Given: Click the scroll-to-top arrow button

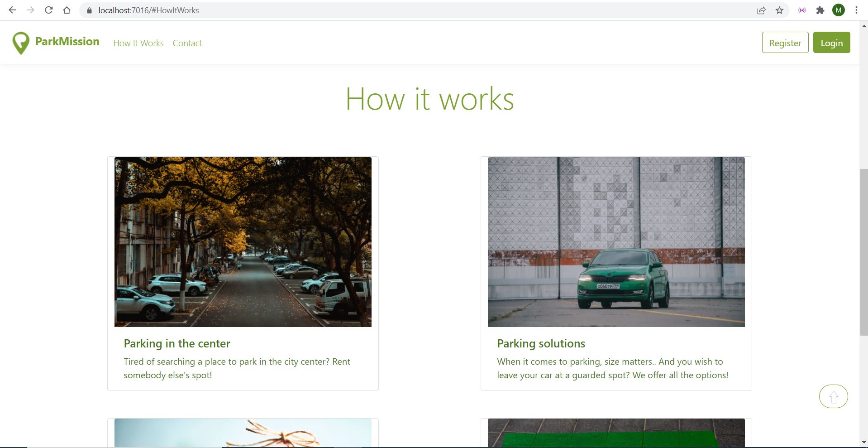Looking at the screenshot, I should tap(833, 396).
